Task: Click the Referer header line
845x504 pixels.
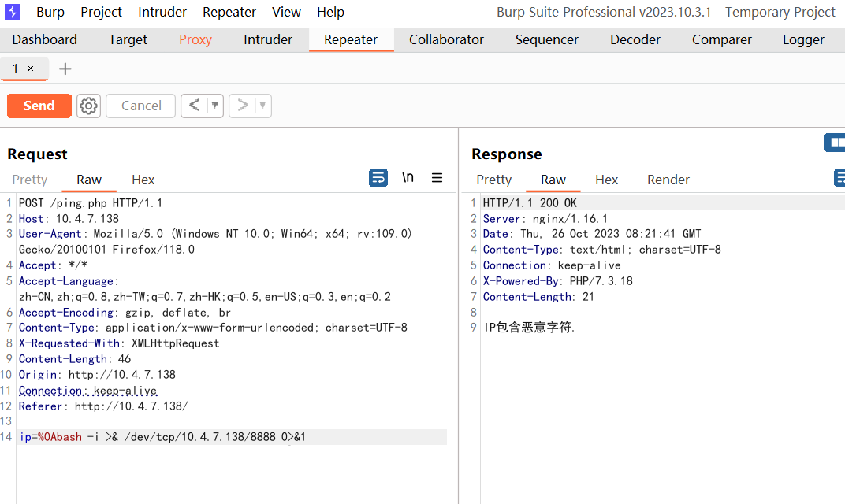Action: [x=103, y=406]
